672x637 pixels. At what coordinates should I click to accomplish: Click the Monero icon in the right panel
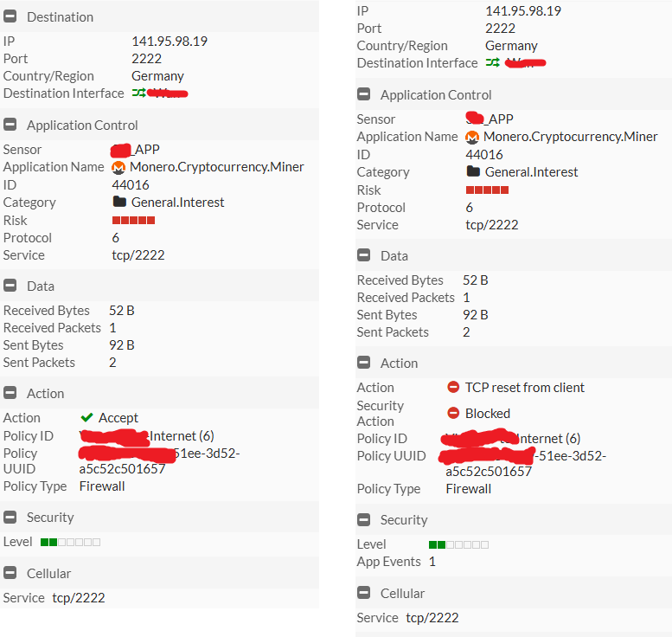[472, 137]
